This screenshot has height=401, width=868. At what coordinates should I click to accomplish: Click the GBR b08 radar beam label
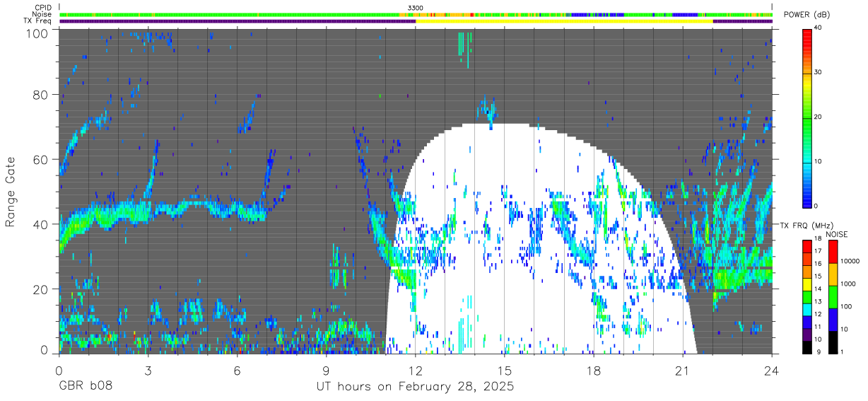[84, 388]
